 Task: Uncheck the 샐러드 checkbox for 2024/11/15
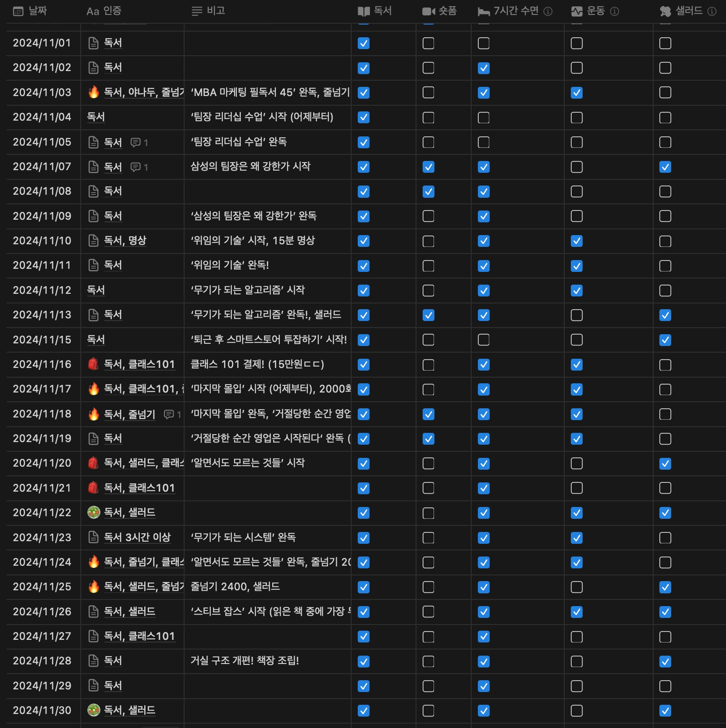point(665,340)
